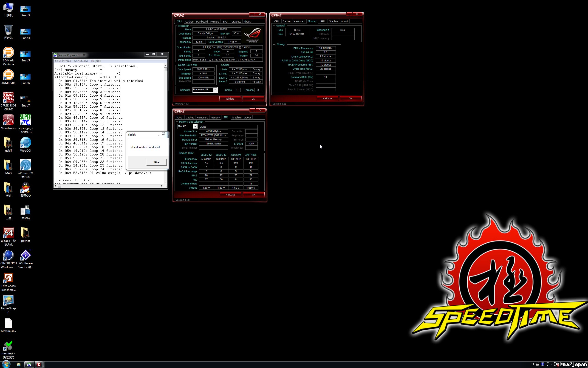This screenshot has height=368, width=588.
Task: Click the DRAM Frequency value field
Action: [x=326, y=48]
